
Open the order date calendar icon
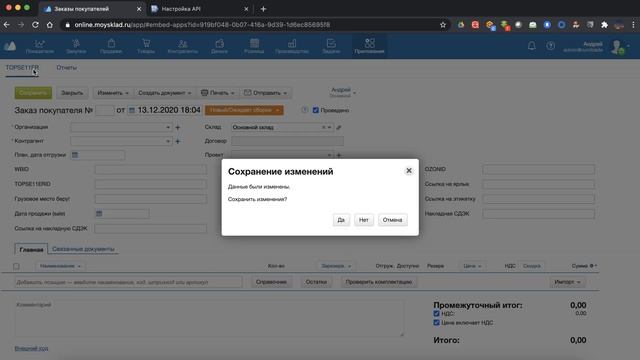point(132,110)
